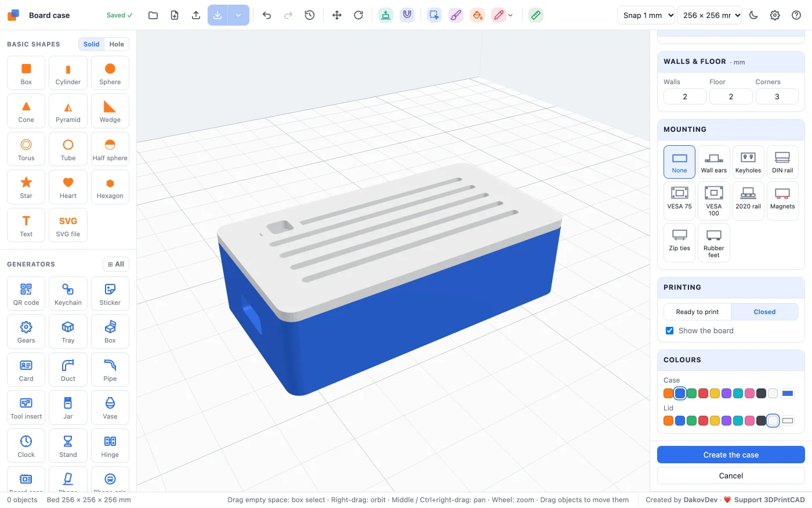Click the drop-to-bed green icon
Image resolution: width=812 pixels, height=508 pixels.
tap(386, 15)
